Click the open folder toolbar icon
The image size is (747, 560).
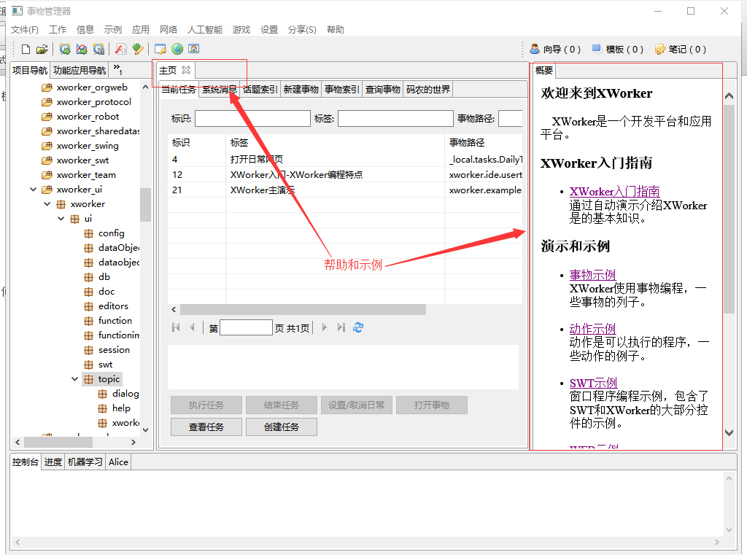(42, 49)
